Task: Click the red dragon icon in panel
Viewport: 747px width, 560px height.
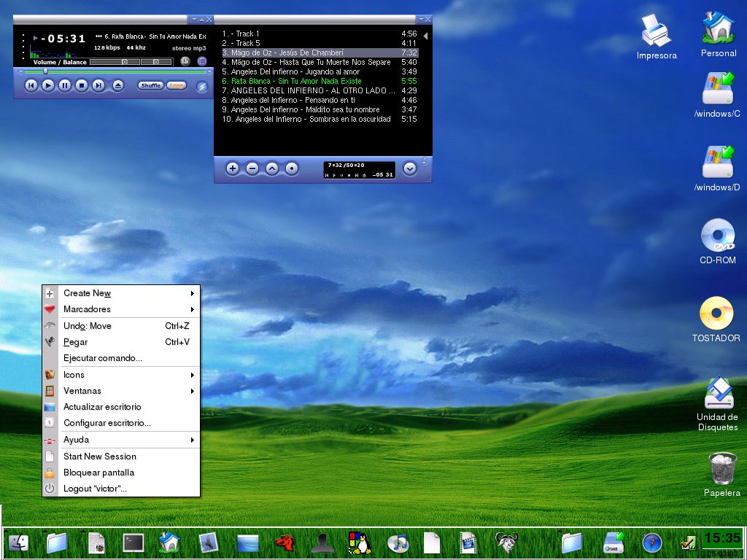Action: coord(285,543)
